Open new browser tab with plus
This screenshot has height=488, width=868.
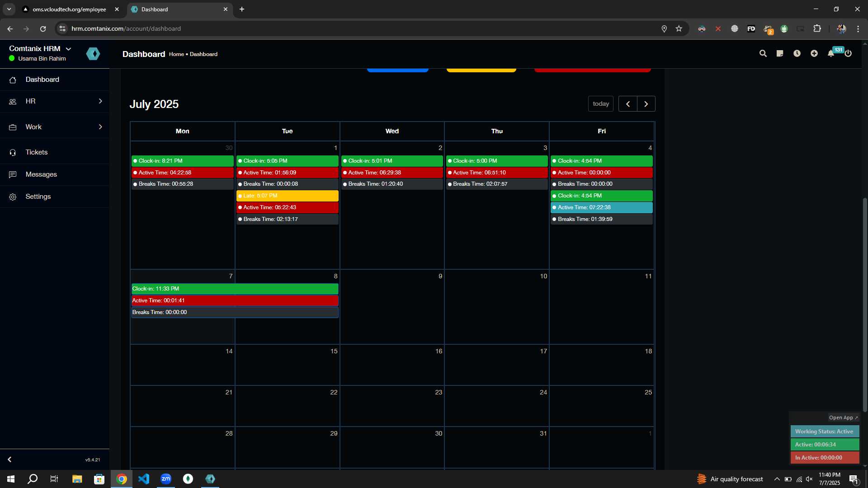[242, 9]
